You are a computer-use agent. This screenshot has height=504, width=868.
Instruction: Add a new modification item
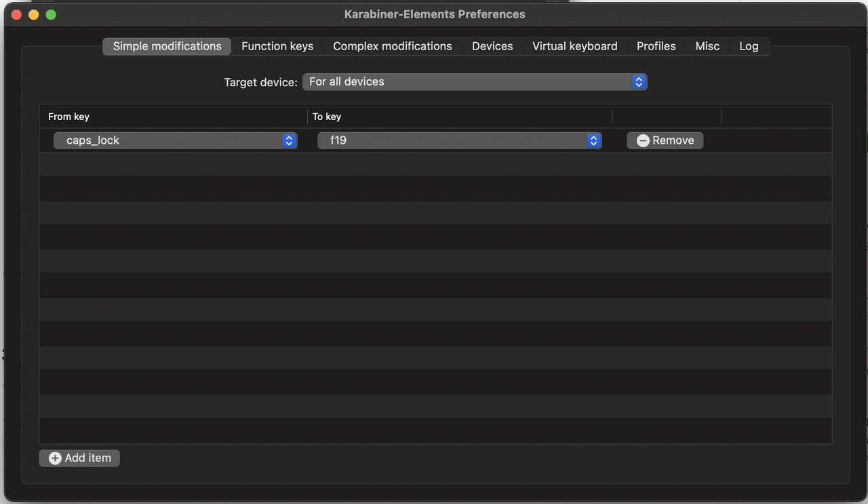click(79, 458)
